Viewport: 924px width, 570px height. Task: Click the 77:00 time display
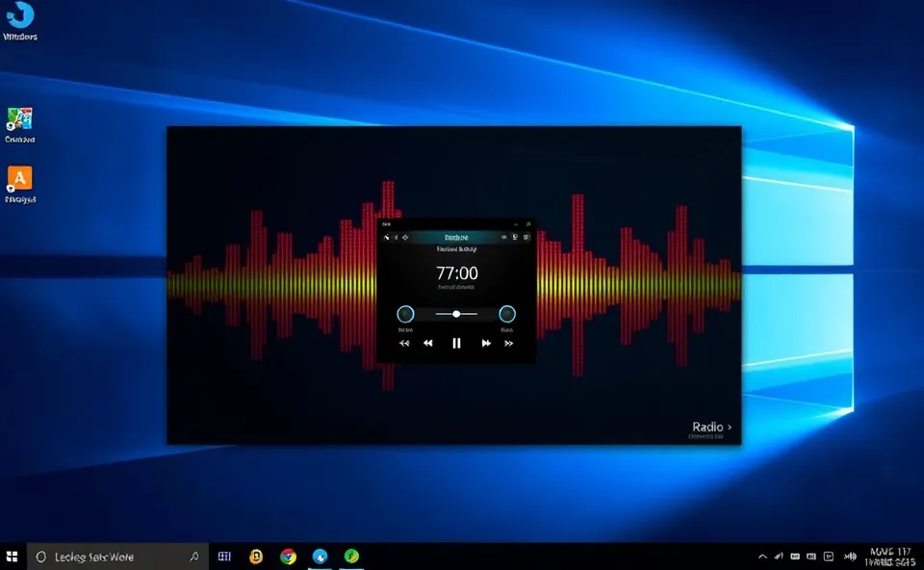[x=456, y=272]
